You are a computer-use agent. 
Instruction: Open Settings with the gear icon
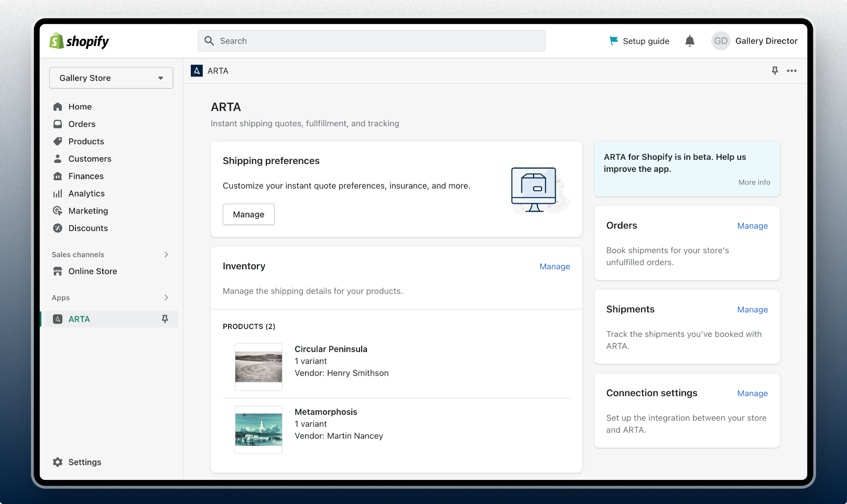point(58,462)
